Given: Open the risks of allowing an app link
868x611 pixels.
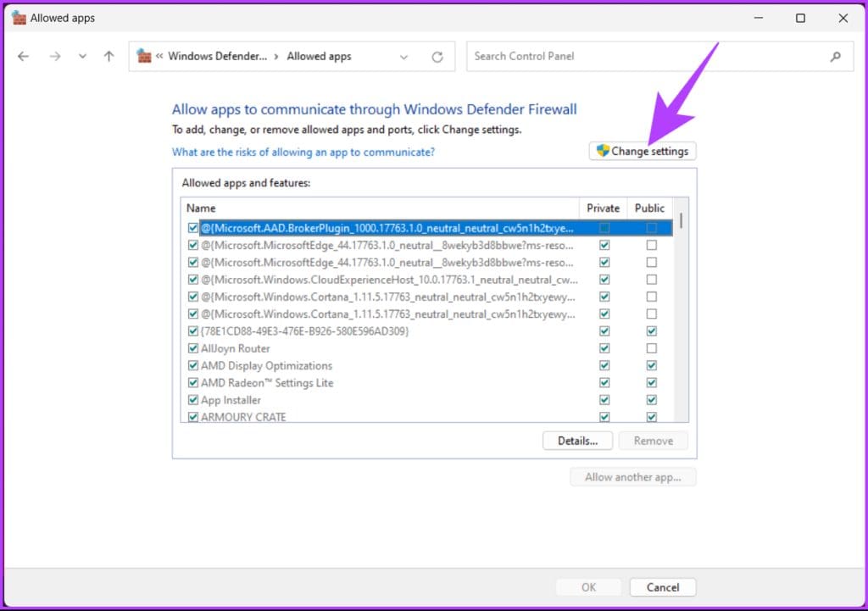Looking at the screenshot, I should pyautogui.click(x=303, y=152).
